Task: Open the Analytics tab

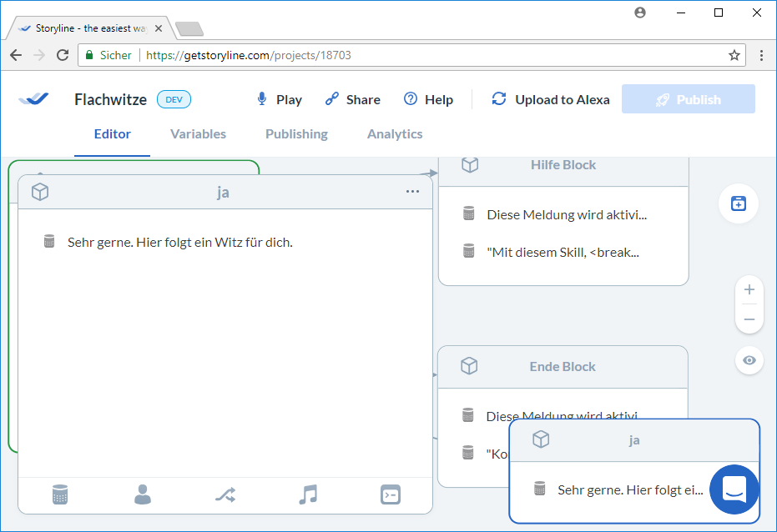Action: 395,134
